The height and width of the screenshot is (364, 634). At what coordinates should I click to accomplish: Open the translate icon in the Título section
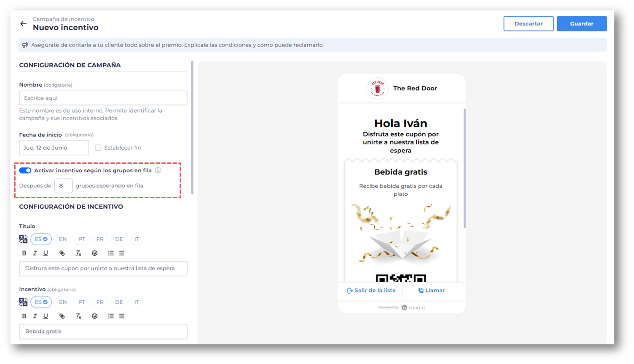click(x=23, y=239)
